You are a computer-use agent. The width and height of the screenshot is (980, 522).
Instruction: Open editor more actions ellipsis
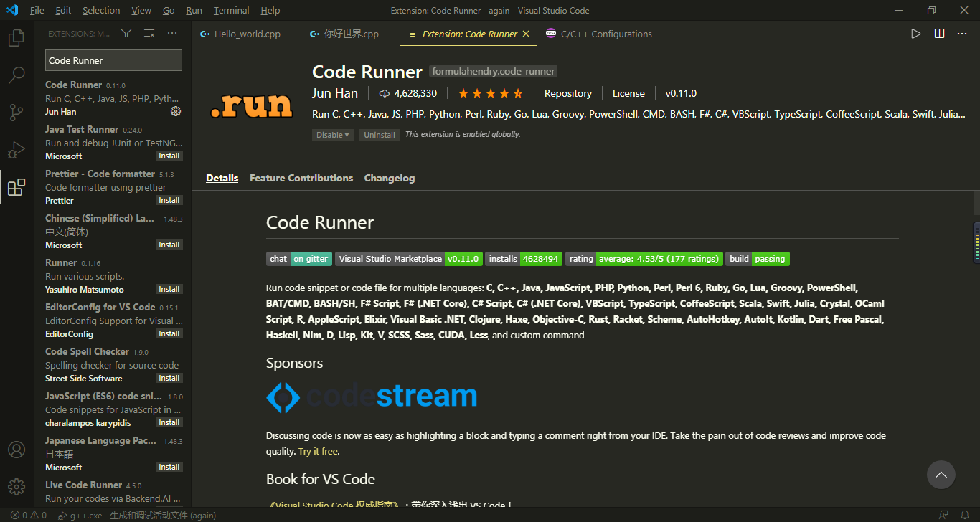tap(962, 34)
